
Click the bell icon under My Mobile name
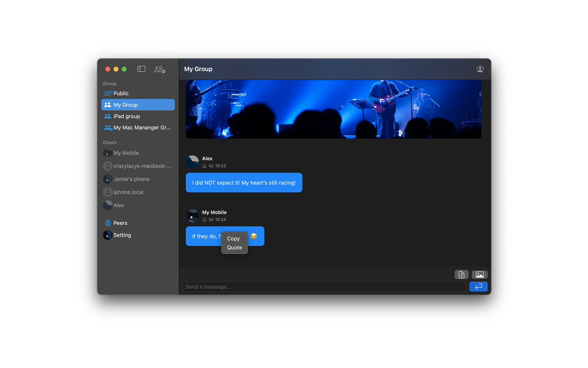click(x=205, y=220)
